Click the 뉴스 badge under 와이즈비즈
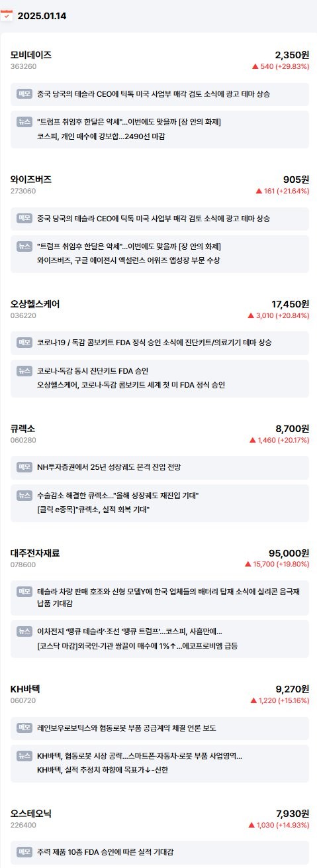The image size is (317, 868). click(x=24, y=246)
